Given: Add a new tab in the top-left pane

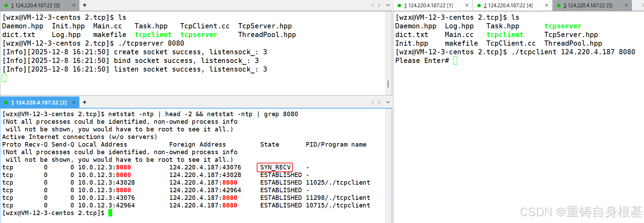Looking at the screenshot, I should click(85, 5).
